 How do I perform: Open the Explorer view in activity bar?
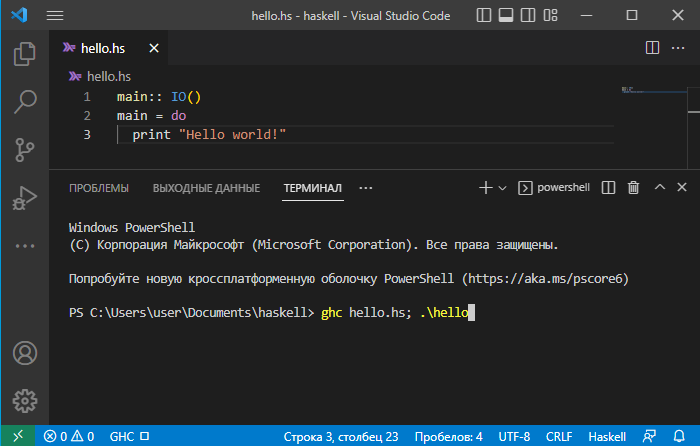25,54
